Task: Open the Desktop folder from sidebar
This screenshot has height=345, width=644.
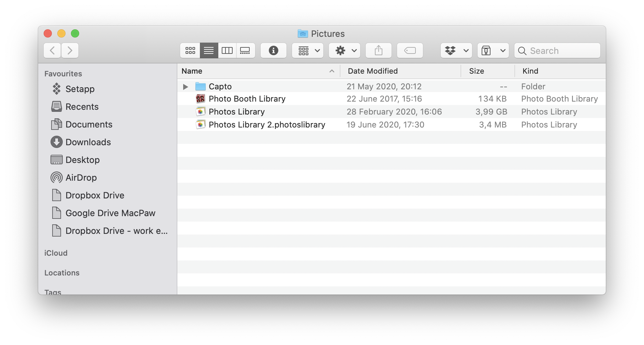Action: (83, 160)
